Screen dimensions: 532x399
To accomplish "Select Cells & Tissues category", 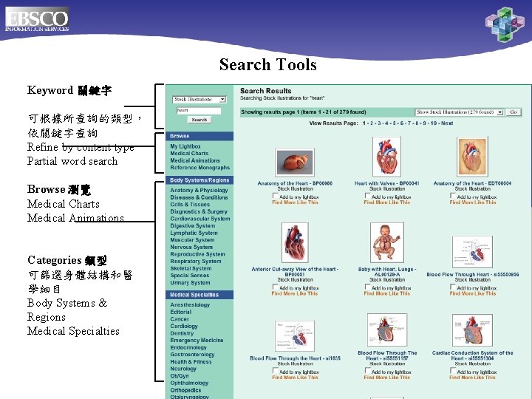I will (x=190, y=205).
